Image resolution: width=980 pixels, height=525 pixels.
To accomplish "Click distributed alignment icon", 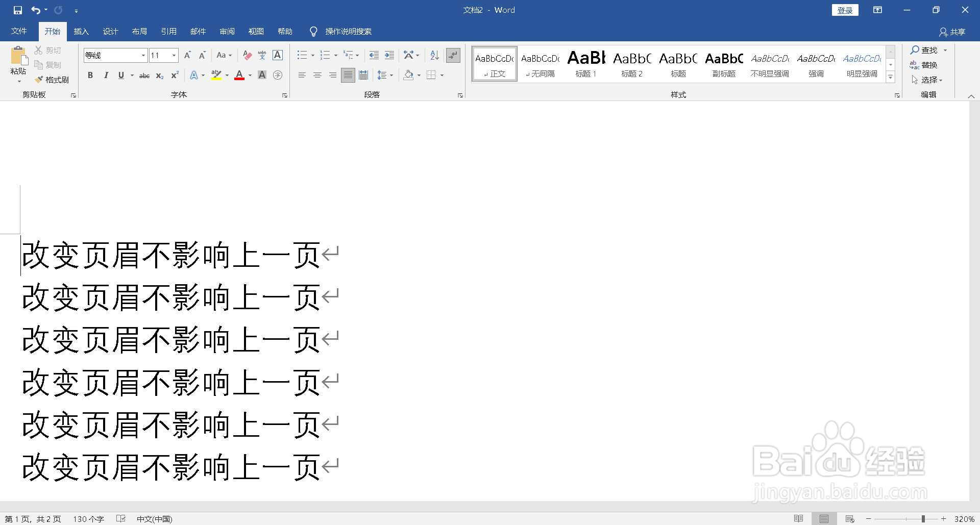I will pos(363,75).
